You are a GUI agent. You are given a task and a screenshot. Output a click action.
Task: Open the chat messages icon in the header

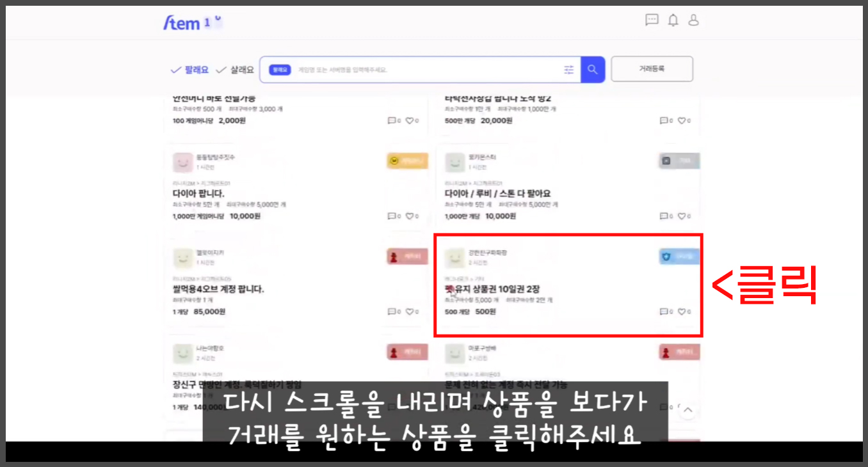[x=652, y=20]
